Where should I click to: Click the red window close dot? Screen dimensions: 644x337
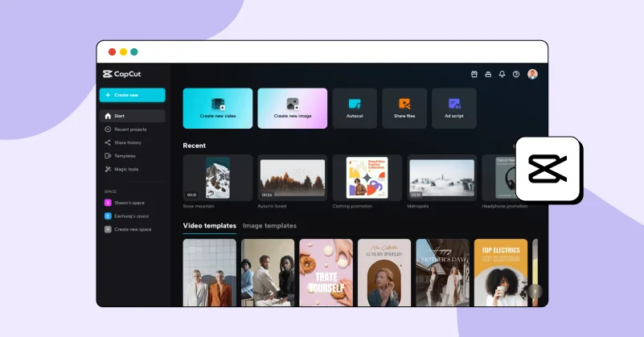pyautogui.click(x=112, y=51)
